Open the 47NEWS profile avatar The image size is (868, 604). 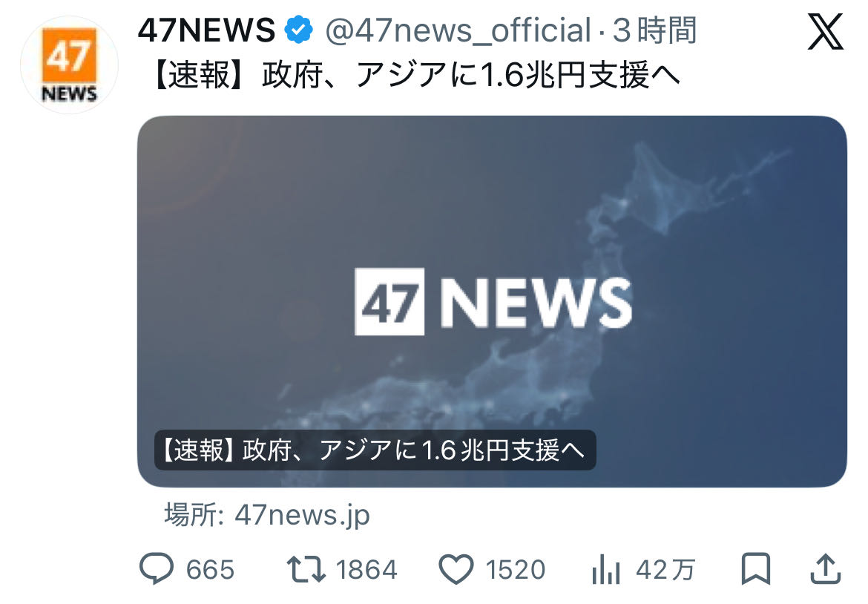(69, 65)
